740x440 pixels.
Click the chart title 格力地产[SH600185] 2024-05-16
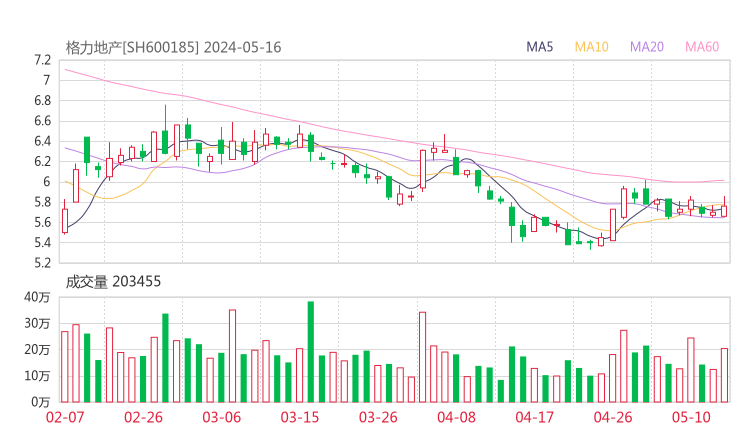[x=173, y=48]
